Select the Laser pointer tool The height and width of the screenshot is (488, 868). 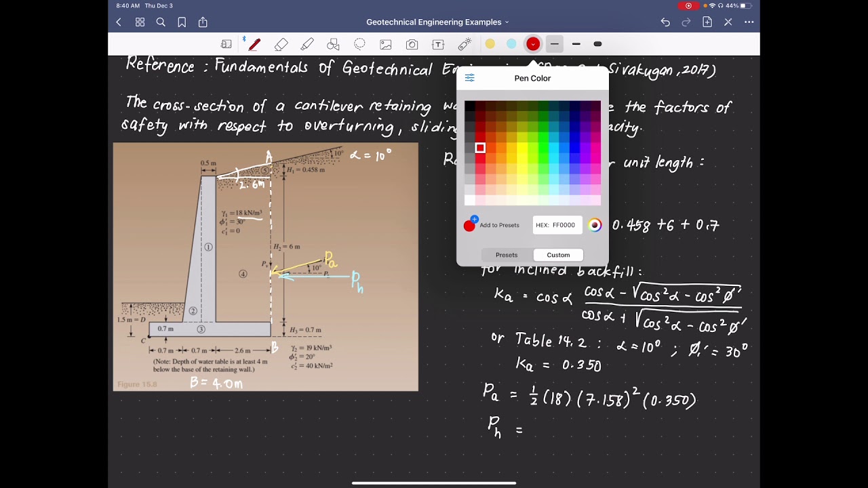tap(465, 44)
